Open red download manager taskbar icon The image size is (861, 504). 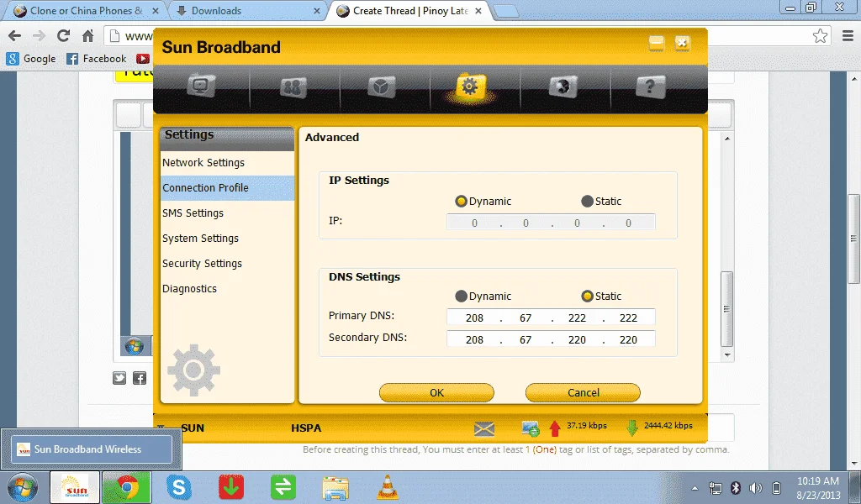tap(231, 487)
